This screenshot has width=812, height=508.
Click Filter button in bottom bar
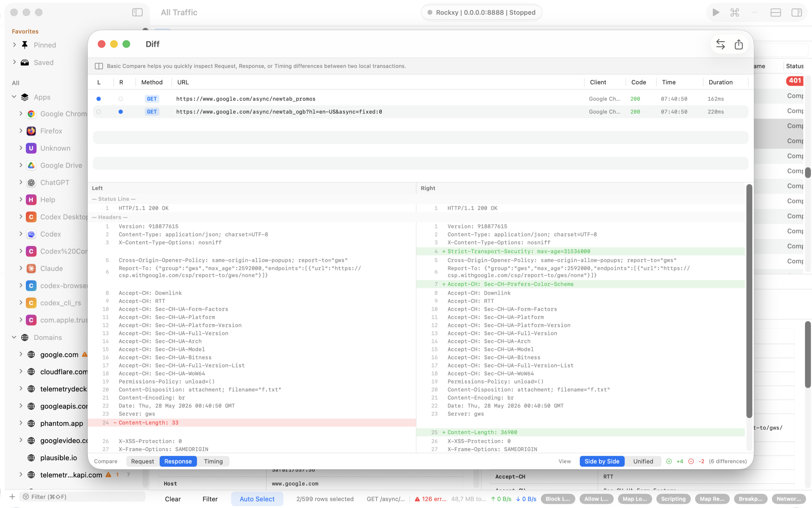210,499
